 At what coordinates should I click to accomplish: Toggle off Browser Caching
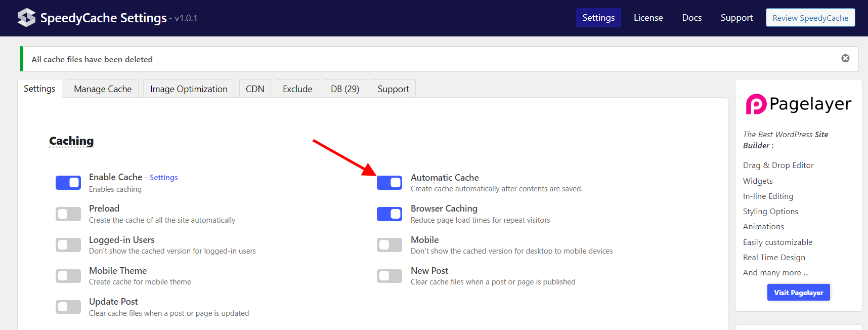pos(389,214)
